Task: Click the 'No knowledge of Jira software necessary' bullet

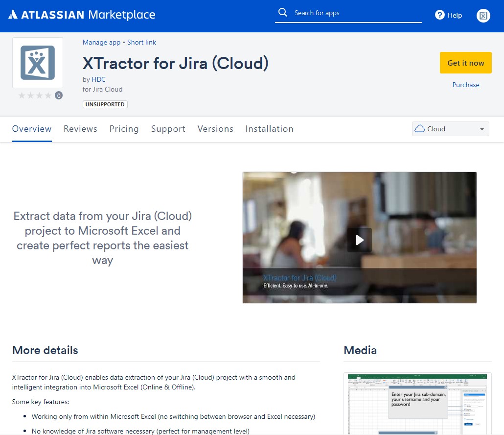Action: tap(140, 431)
